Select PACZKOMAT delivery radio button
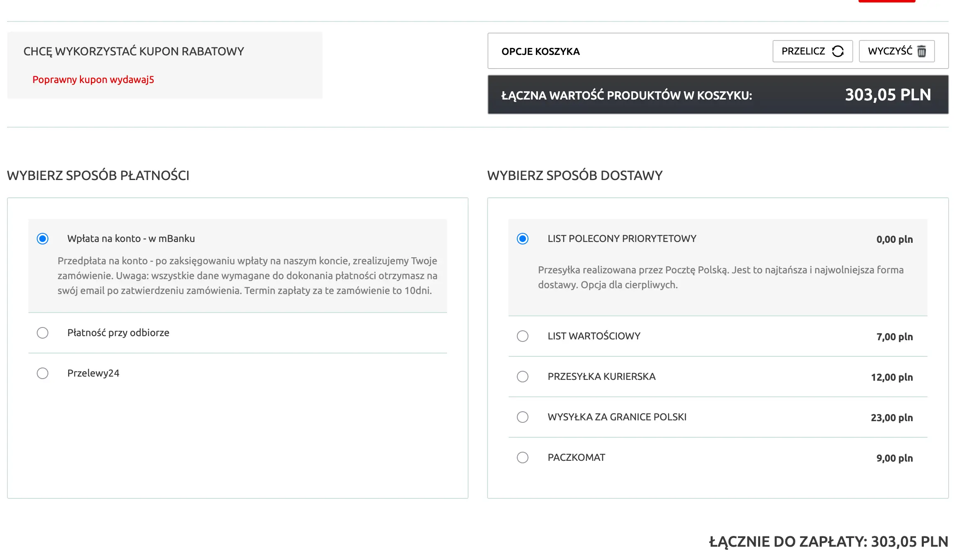 (x=523, y=458)
